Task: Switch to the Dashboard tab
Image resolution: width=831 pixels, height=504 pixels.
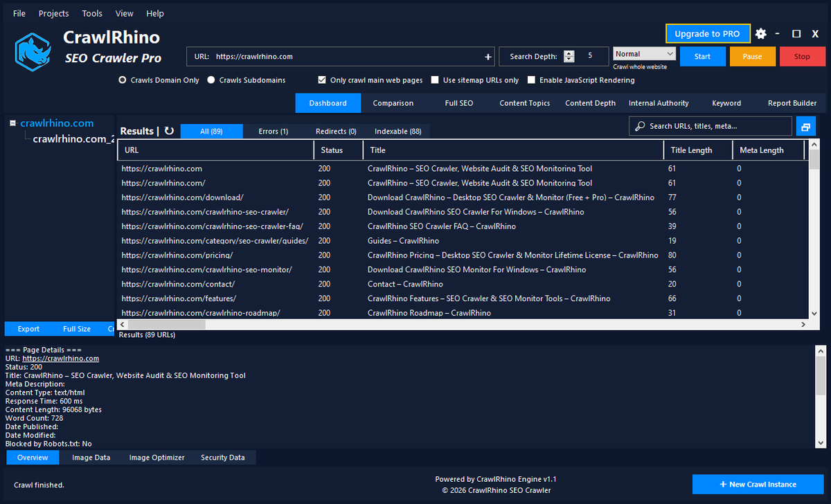Action: coord(328,103)
